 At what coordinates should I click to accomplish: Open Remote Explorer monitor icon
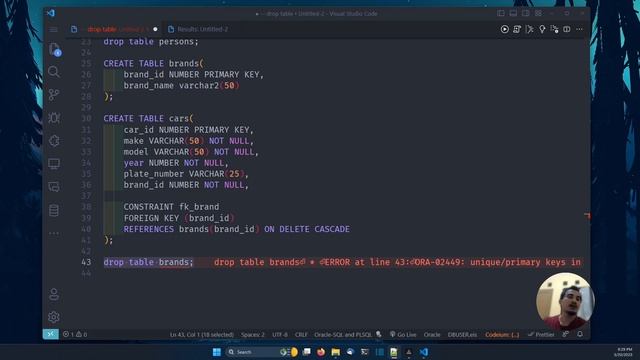54,164
